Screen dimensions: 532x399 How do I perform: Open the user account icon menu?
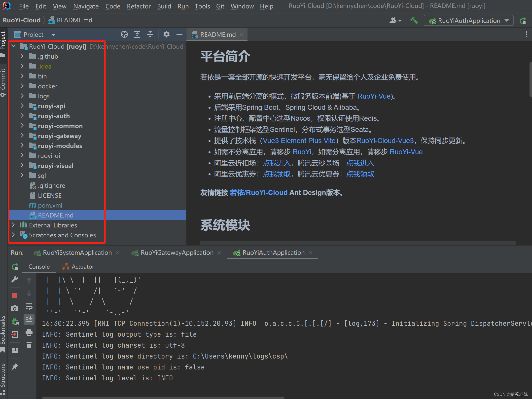(395, 20)
